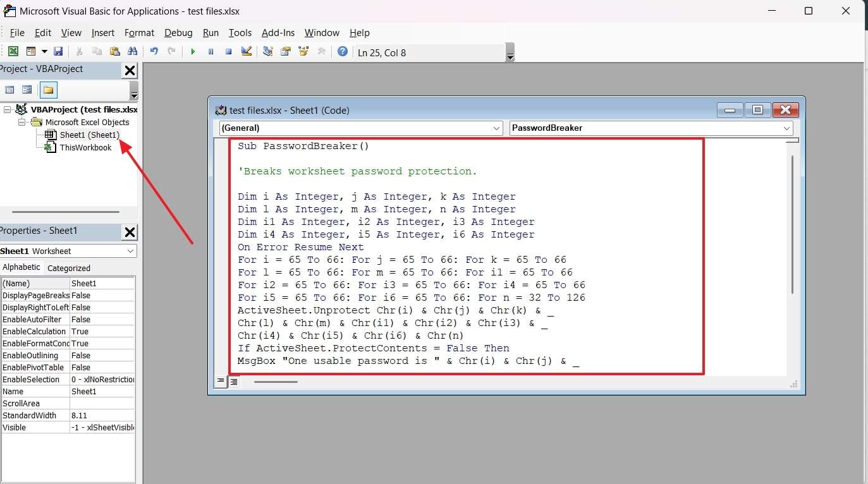This screenshot has width=868, height=484.
Task: Click the EnableCalculation True value
Action: [102, 332]
